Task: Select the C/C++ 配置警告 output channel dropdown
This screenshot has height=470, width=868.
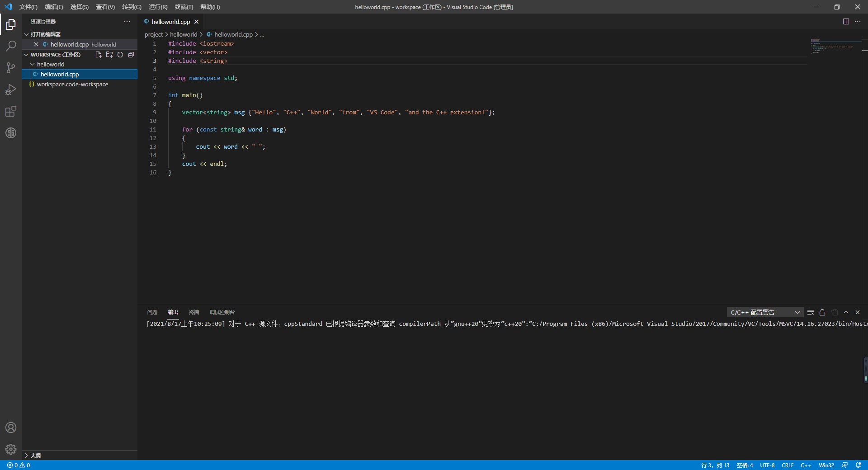Action: [x=765, y=312]
